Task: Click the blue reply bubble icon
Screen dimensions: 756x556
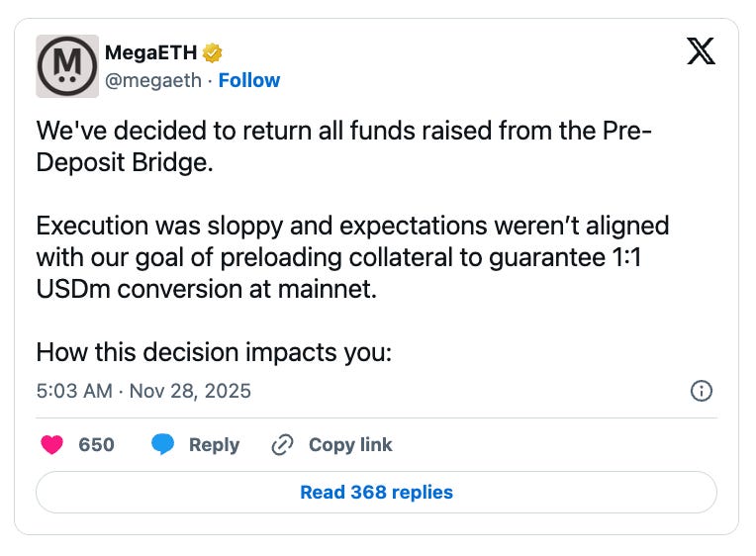Action: 163,445
